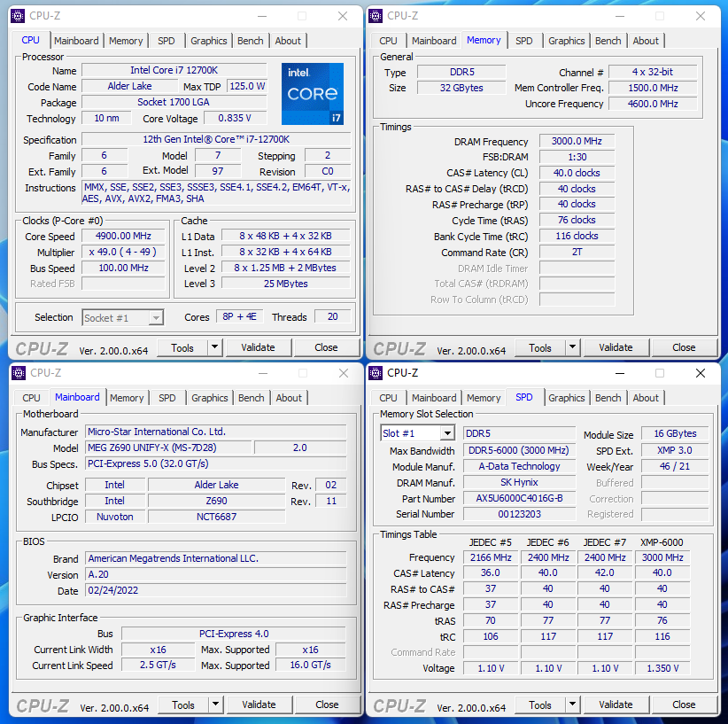Click the LPCIO chip value NCT6687
The width and height of the screenshot is (728, 724).
click(x=216, y=517)
